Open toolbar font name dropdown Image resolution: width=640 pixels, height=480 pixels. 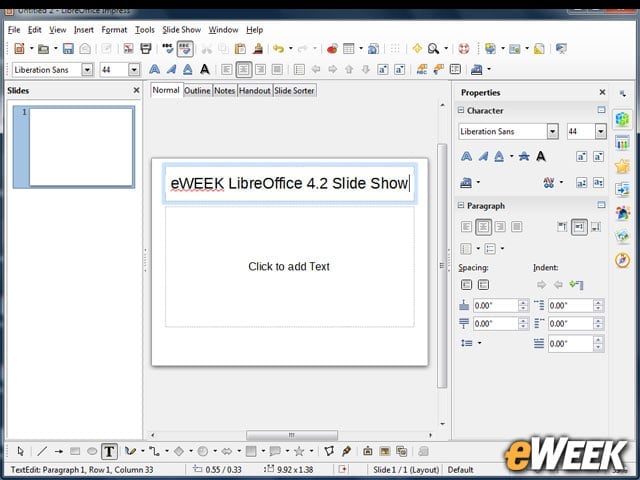click(x=87, y=70)
